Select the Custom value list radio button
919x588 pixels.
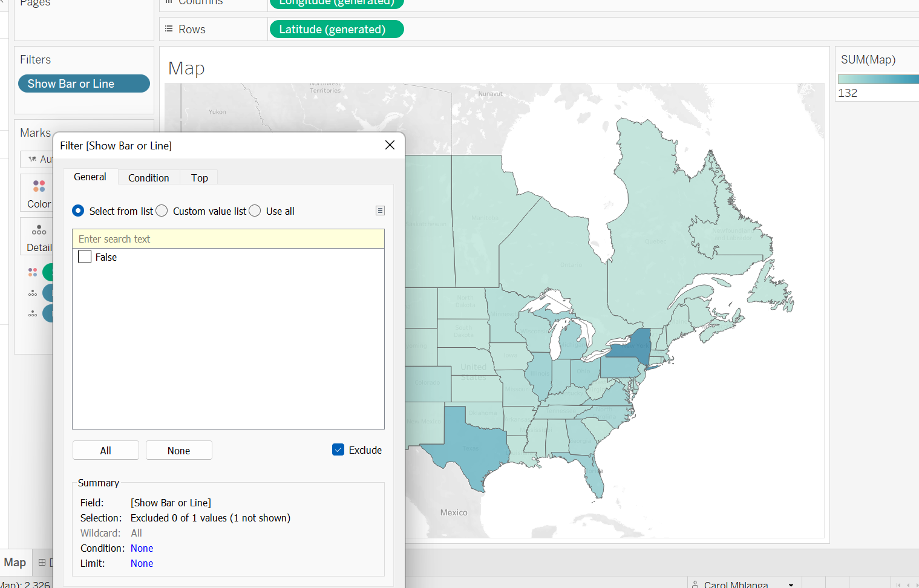point(162,211)
